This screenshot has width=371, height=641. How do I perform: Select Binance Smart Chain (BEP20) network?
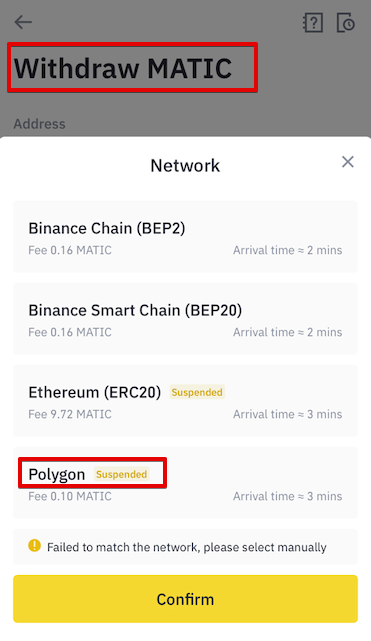pyautogui.click(x=186, y=319)
